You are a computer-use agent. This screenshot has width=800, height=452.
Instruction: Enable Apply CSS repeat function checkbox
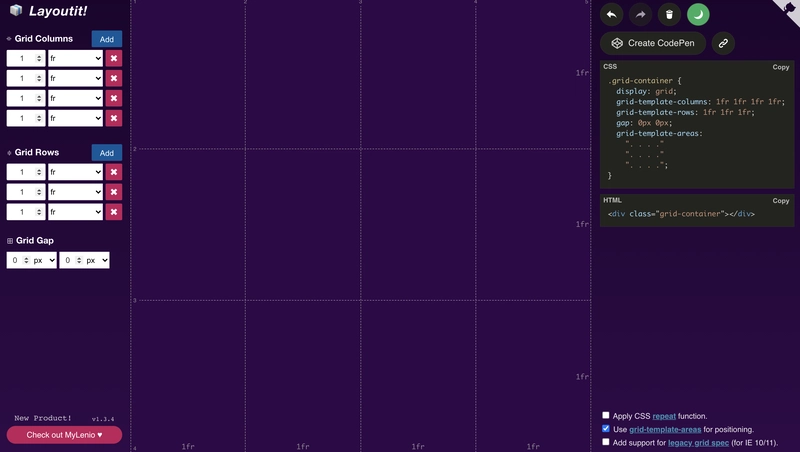[x=606, y=415]
